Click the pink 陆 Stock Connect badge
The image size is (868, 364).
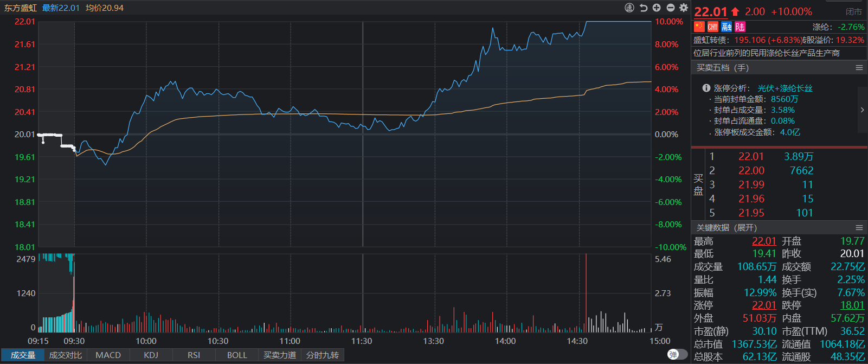(740, 27)
